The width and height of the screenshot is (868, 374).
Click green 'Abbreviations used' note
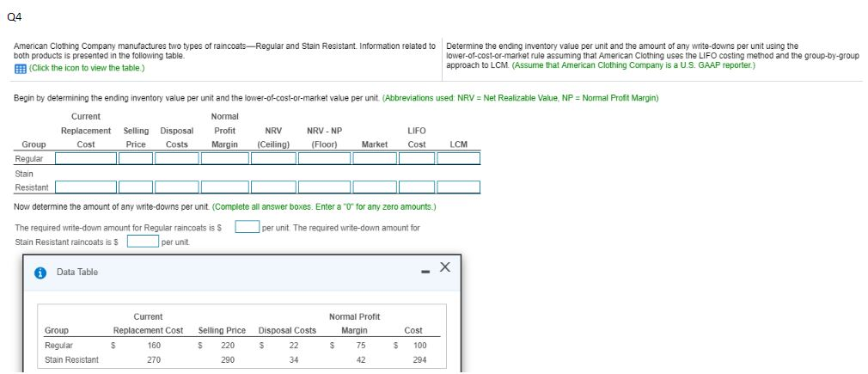pos(520,98)
